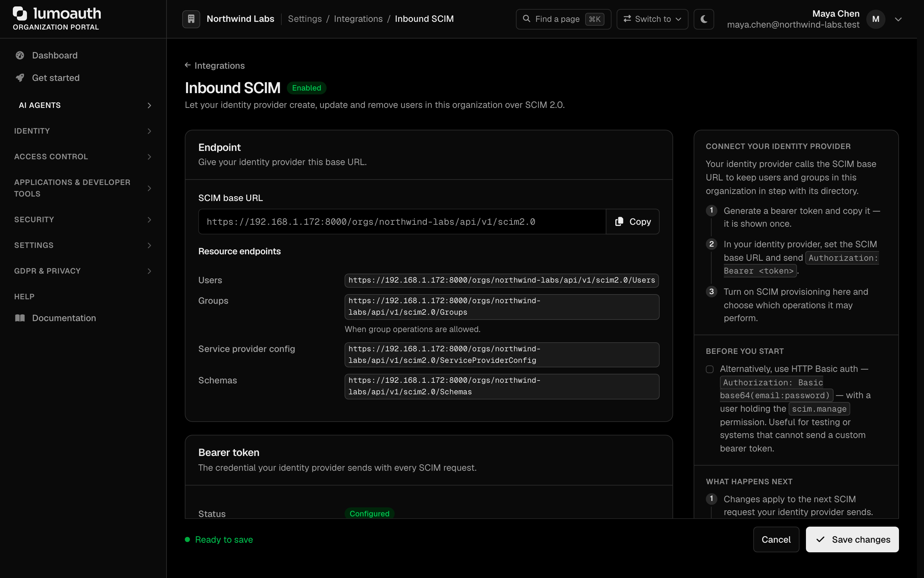Expand the GDPR & Privacy section
This screenshot has width=924, height=578.
[x=83, y=271]
